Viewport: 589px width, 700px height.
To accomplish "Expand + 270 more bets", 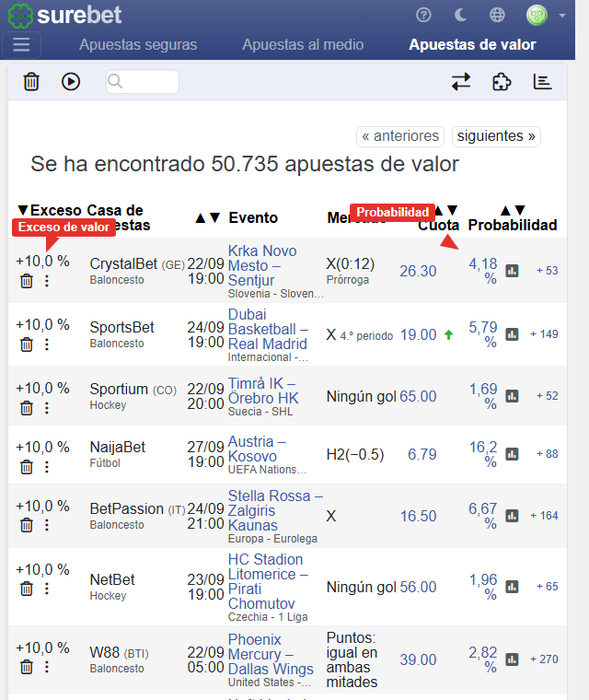I will click(x=544, y=659).
